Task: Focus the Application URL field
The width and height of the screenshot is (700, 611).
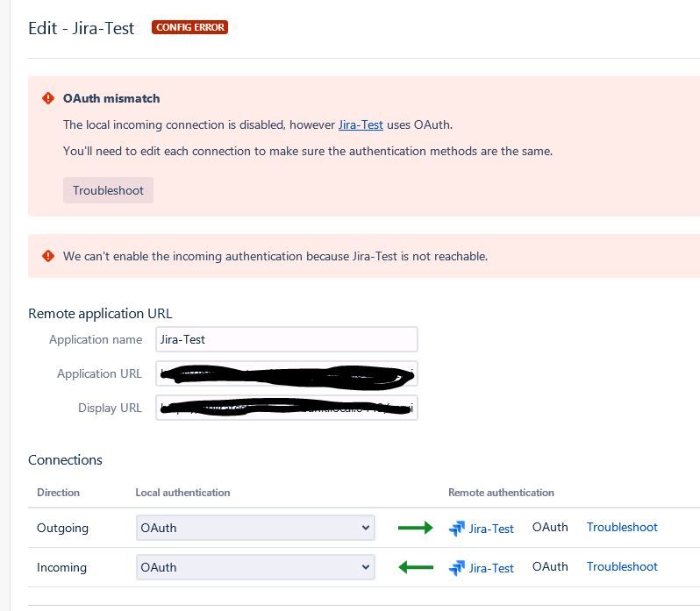Action: coord(287,373)
